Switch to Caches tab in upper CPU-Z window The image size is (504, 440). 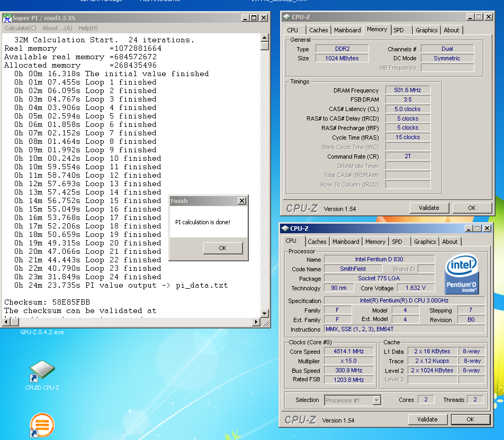click(318, 30)
